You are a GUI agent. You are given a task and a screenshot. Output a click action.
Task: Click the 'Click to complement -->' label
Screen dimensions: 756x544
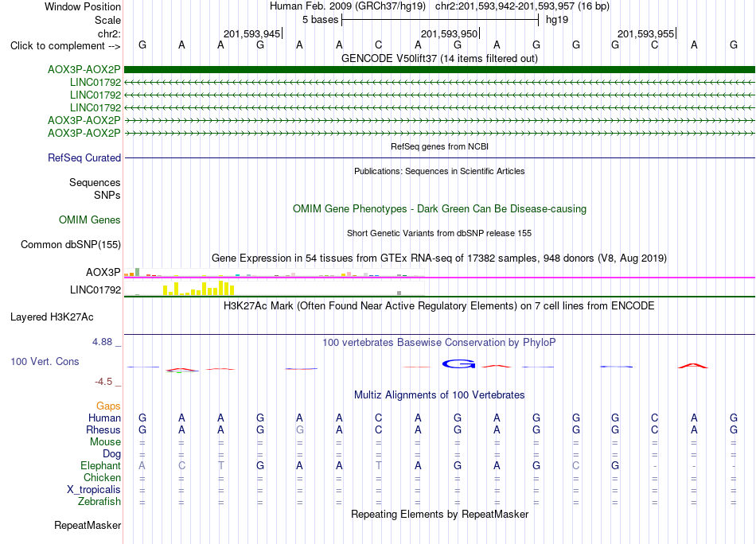[65, 46]
